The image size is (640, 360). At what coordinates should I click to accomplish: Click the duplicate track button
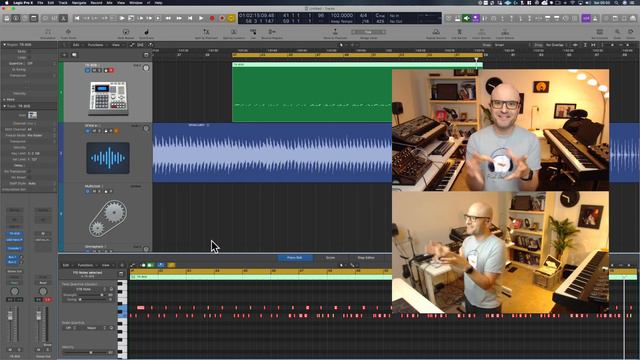click(74, 55)
